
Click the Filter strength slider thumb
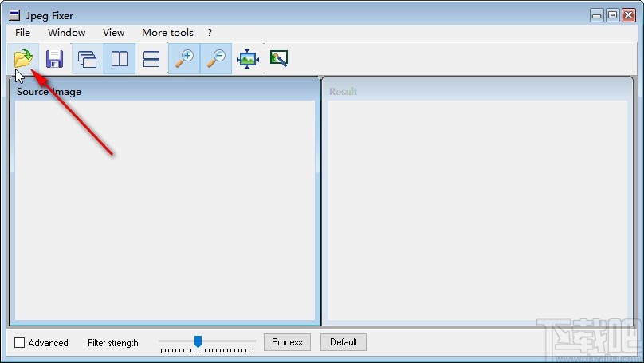pos(198,341)
